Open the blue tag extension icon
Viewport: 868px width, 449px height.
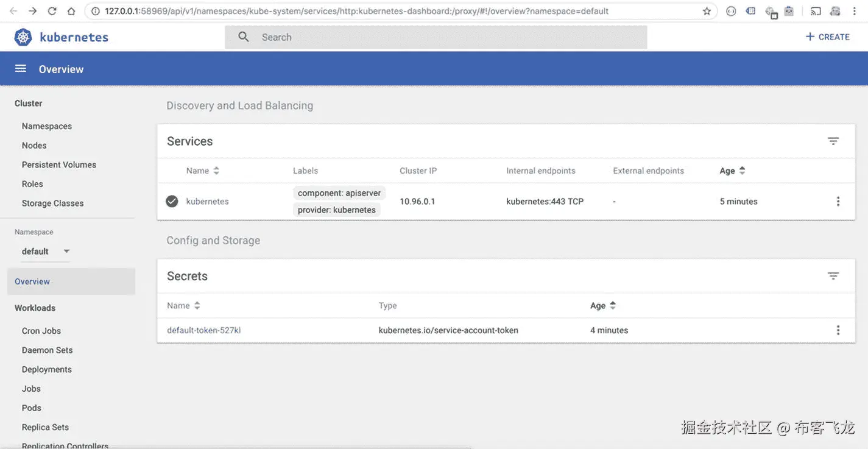click(x=750, y=11)
